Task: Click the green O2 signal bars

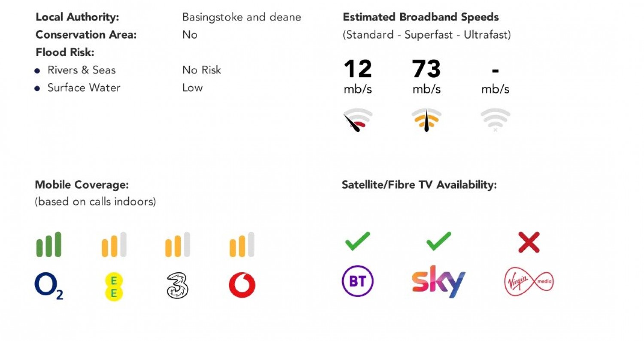Action: (x=49, y=245)
